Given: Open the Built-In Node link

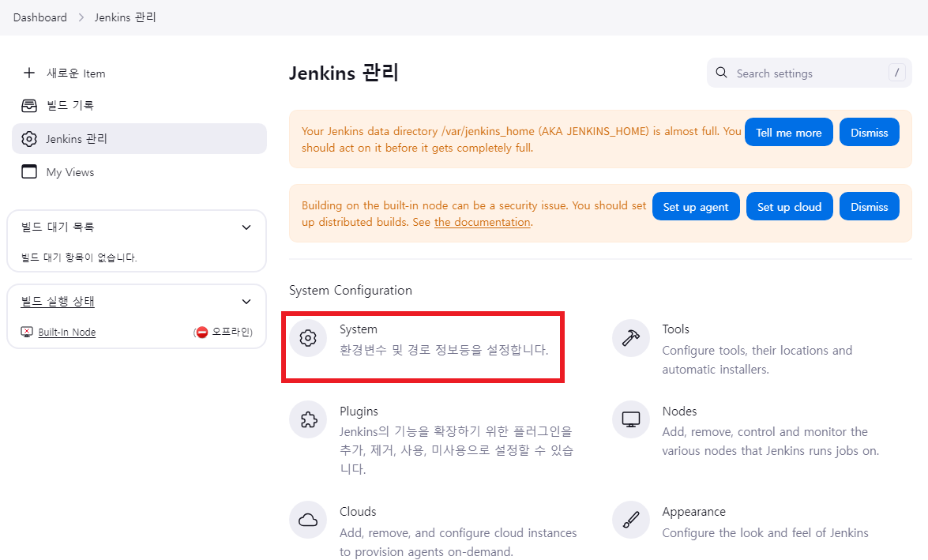Looking at the screenshot, I should click(67, 332).
